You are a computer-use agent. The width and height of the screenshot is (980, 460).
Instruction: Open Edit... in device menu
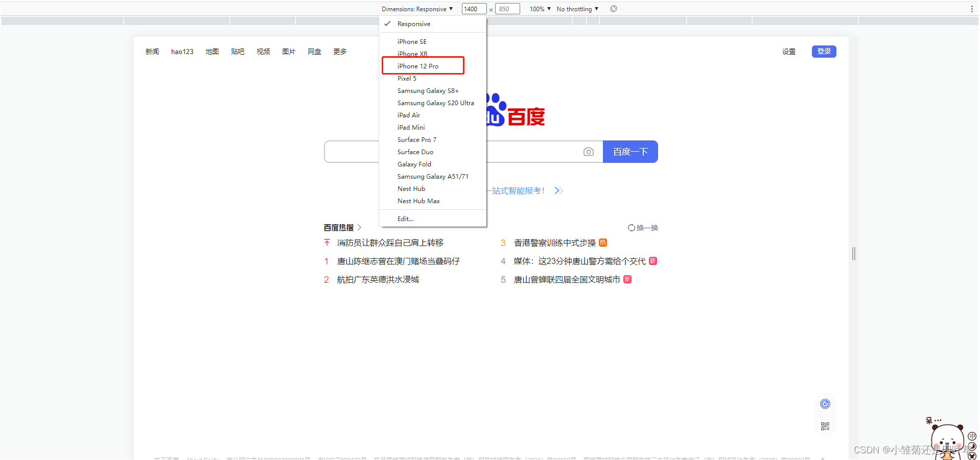(x=433, y=219)
